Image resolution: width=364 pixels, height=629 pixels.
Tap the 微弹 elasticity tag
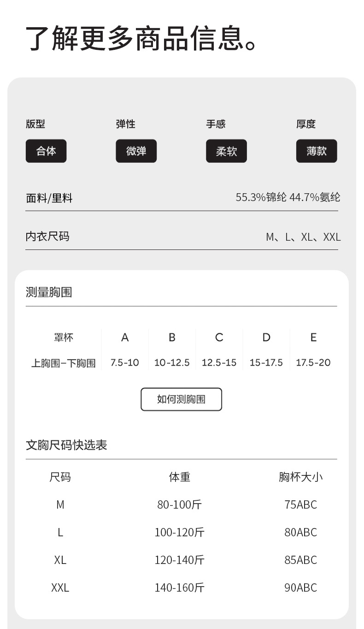tap(136, 151)
